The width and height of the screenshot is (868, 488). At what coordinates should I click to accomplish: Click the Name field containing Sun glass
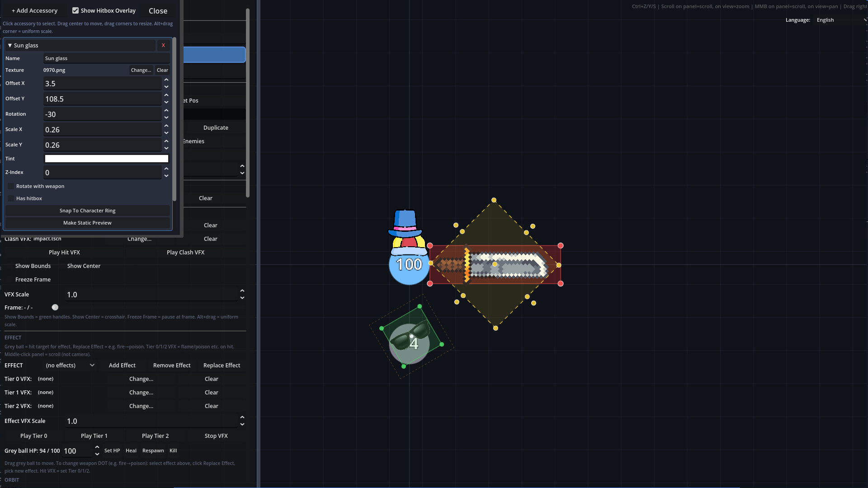coord(106,58)
